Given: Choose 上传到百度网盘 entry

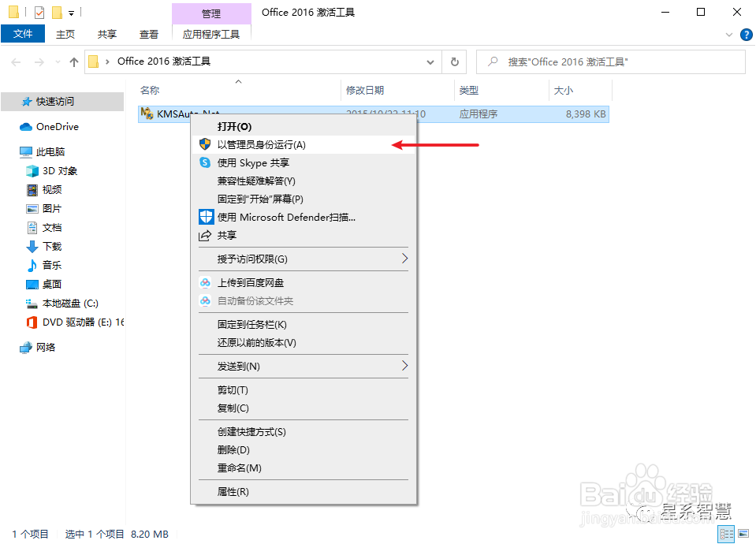Looking at the screenshot, I should pyautogui.click(x=304, y=282).
